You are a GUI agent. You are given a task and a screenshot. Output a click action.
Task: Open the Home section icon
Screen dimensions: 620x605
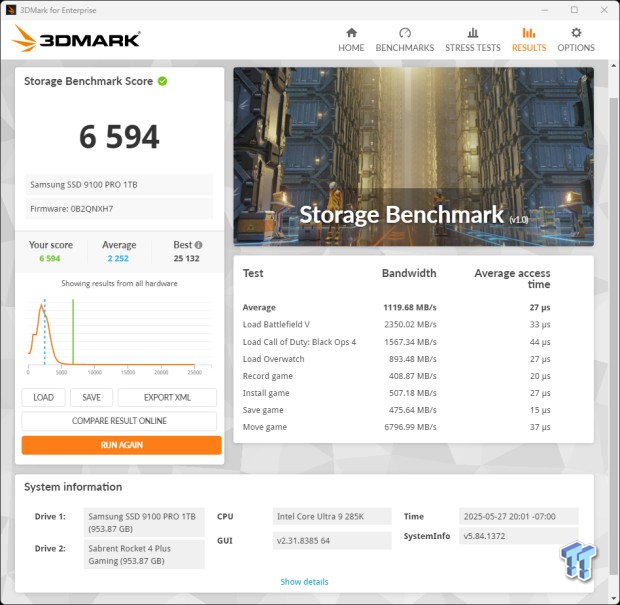click(351, 32)
